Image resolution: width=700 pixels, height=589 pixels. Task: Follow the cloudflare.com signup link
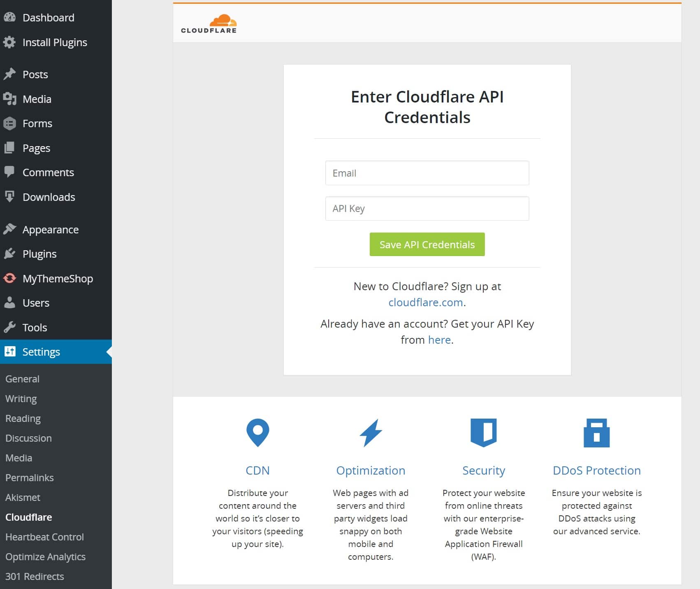424,302
